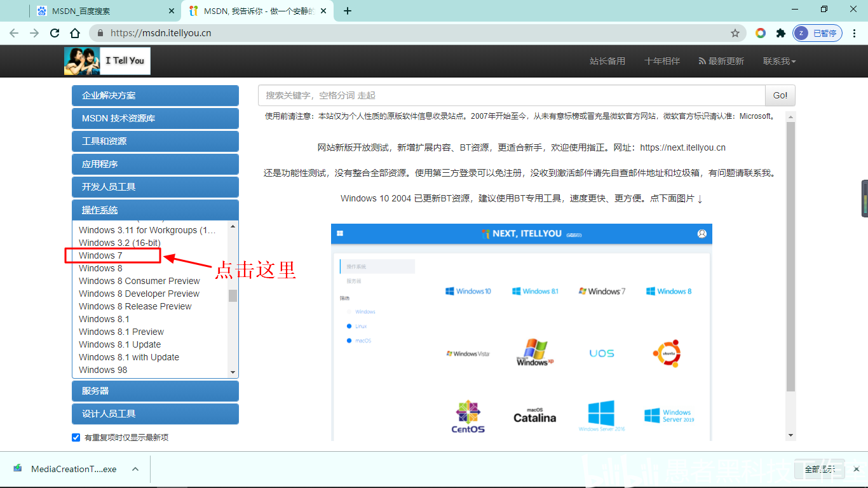The height and width of the screenshot is (488, 868).
Task: Open the browser home page
Action: pyautogui.click(x=75, y=33)
